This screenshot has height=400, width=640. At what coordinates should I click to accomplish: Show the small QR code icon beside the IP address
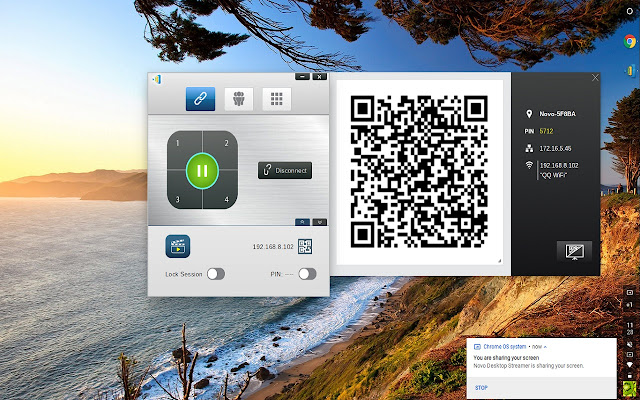[x=305, y=247]
